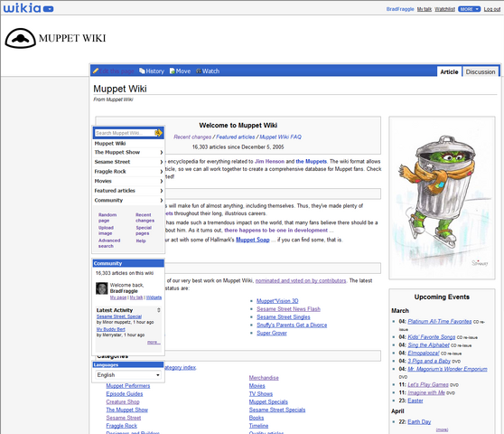
Task: Expand the Fraggle Rock submenu arrow
Action: point(162,172)
